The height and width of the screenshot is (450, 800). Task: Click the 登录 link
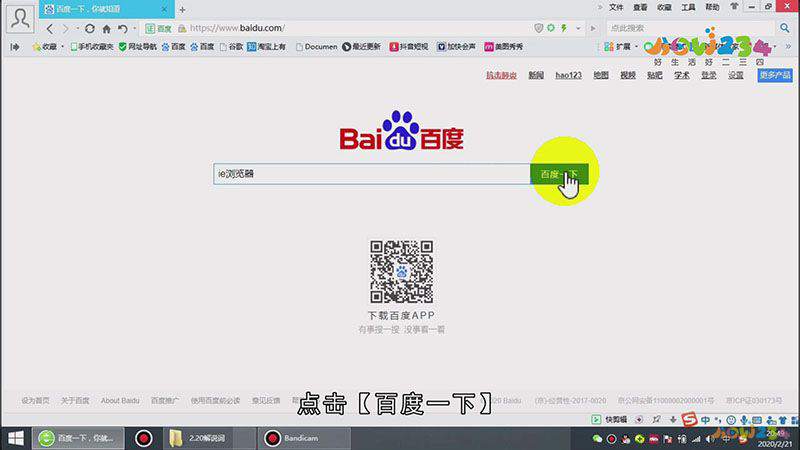pyautogui.click(x=709, y=75)
